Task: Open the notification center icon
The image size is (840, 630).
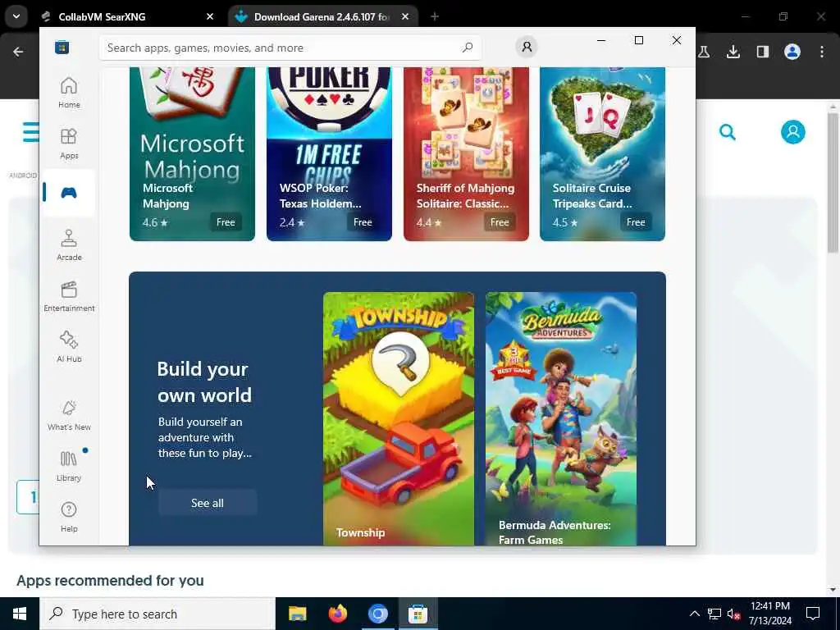Action: tap(813, 614)
